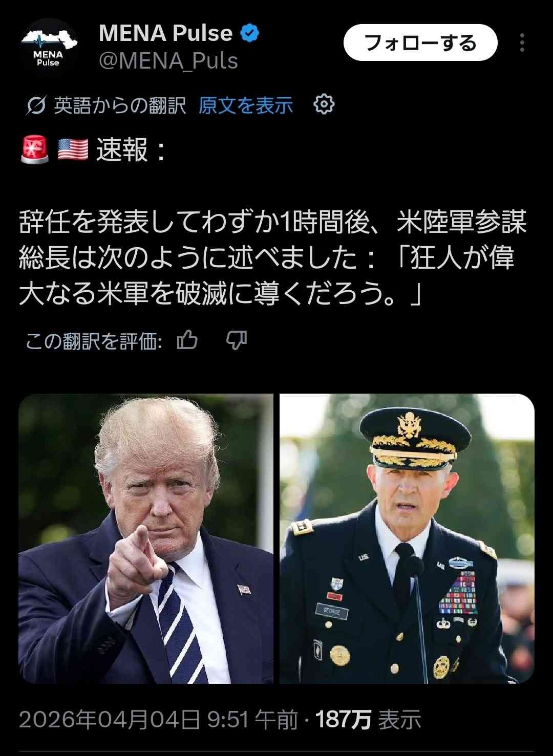Show original text via 原文を表示
553x756 pixels.
point(246,105)
